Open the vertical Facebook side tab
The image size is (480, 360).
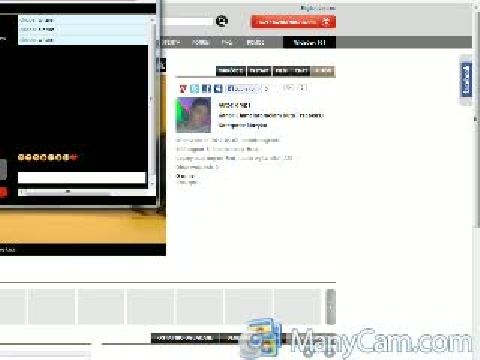tap(466, 79)
